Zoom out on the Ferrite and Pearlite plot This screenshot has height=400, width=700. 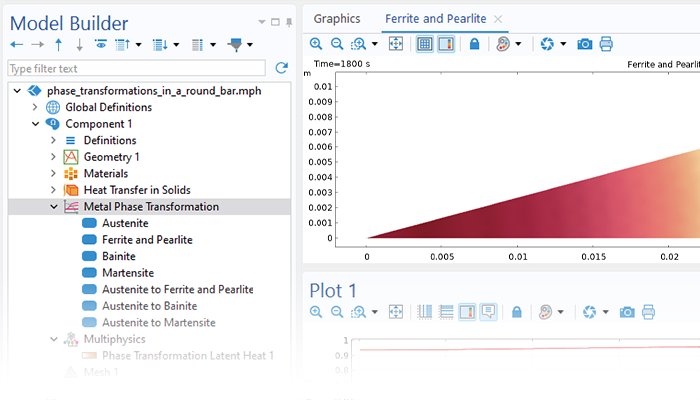tap(337, 44)
